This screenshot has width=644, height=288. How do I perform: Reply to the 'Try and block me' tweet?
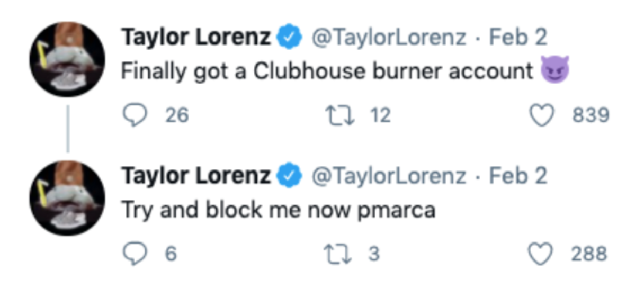point(135,254)
